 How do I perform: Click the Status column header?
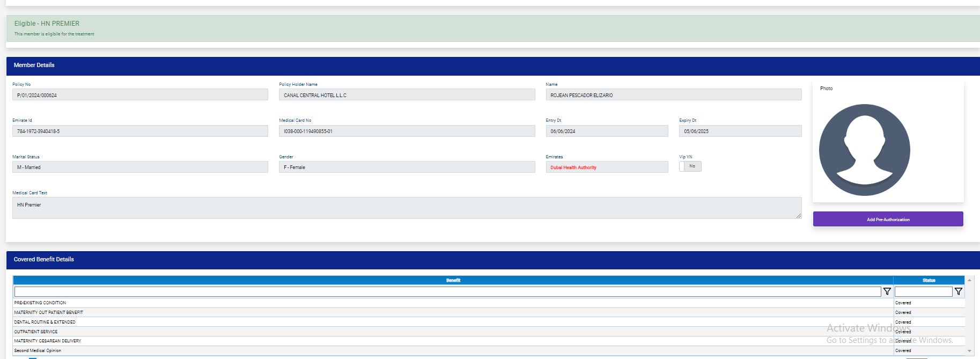coord(929,280)
